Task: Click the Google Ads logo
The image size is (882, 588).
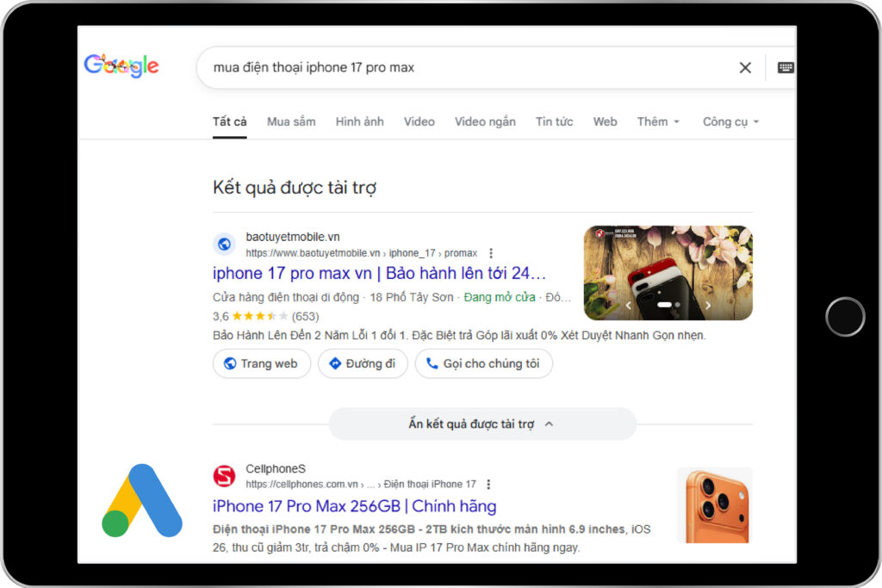Action: click(142, 501)
